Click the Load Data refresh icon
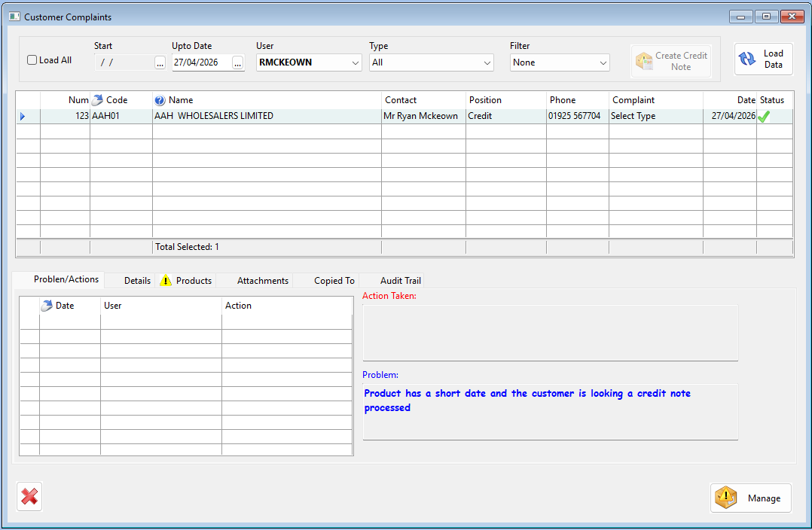This screenshot has width=812, height=530. tap(747, 59)
